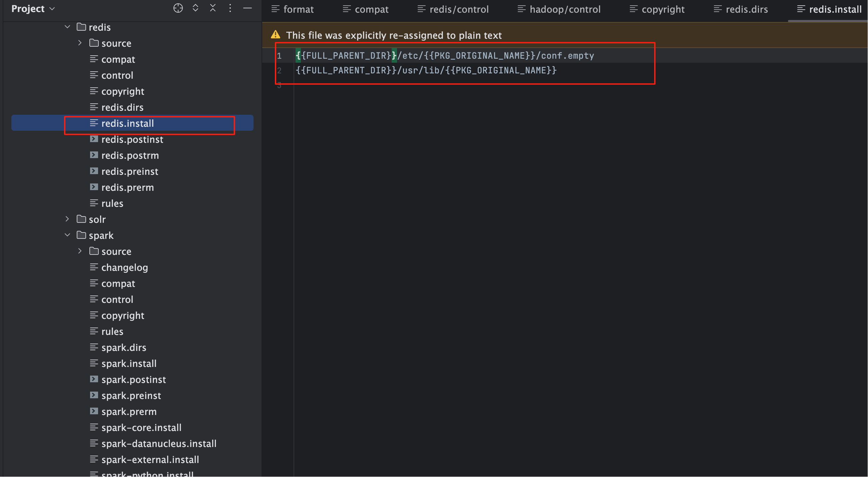Select spark.preinst in the tree
This screenshot has width=868, height=477.
[131, 396]
